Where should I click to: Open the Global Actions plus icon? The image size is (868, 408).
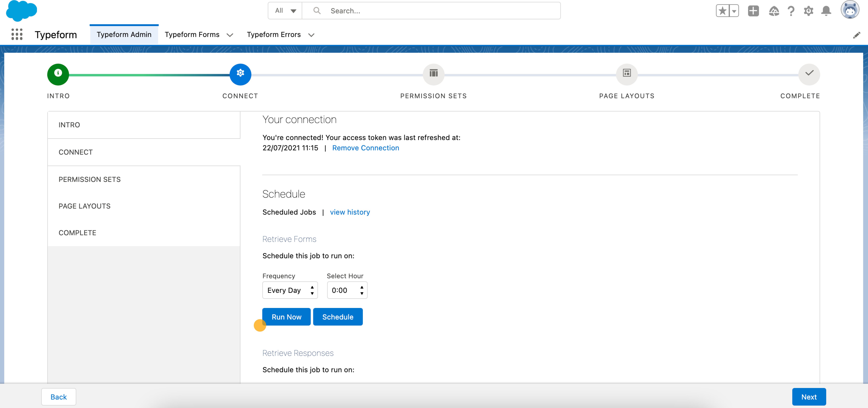pos(753,11)
